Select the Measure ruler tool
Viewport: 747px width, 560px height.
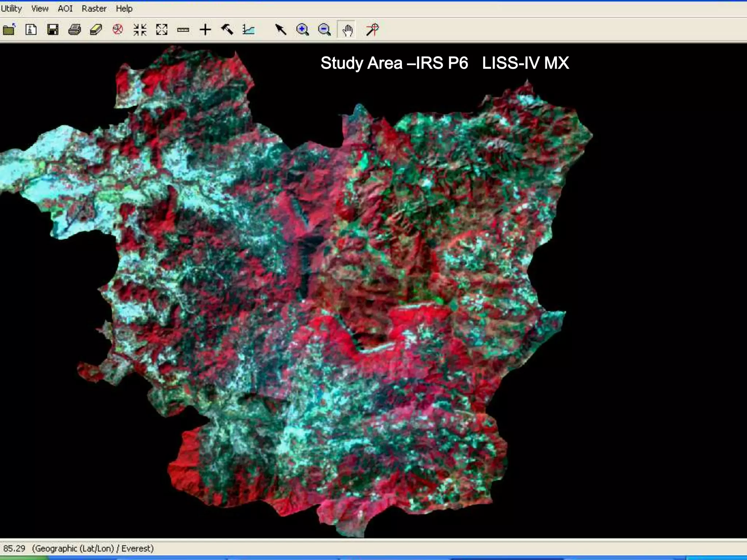pos(183,30)
